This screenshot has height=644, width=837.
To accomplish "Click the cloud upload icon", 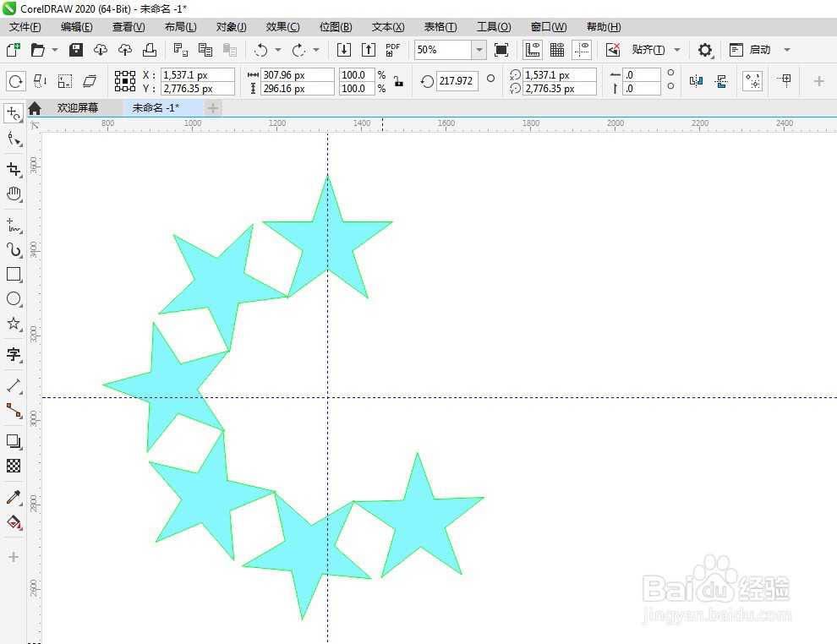I will (x=125, y=50).
